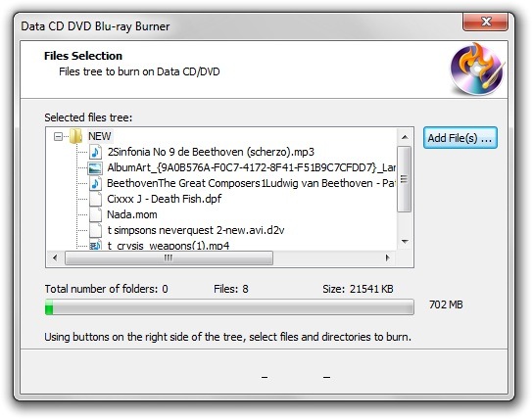Click the file icon next to Nada.mom
Viewport: 532px width, 420px height.
(95, 214)
